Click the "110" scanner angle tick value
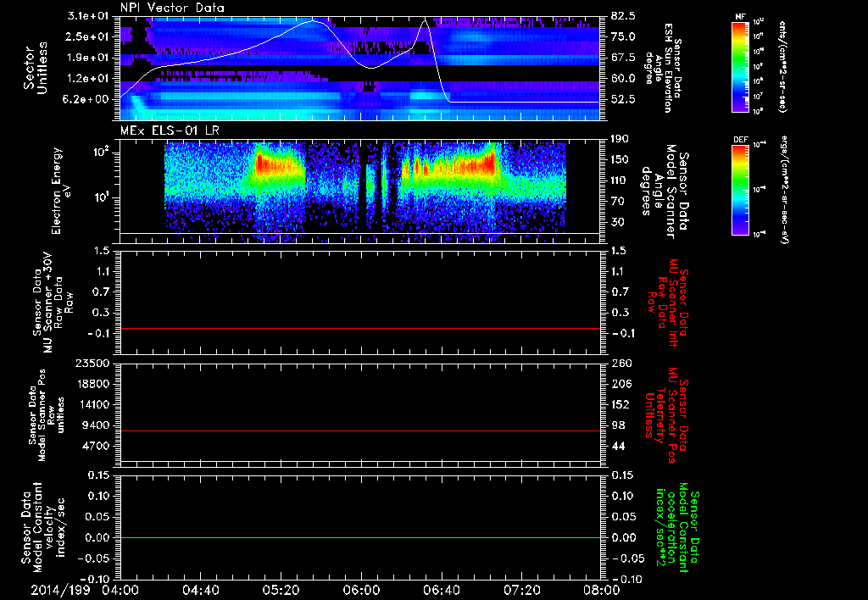Viewport: 868px width, 600px height. [x=620, y=181]
